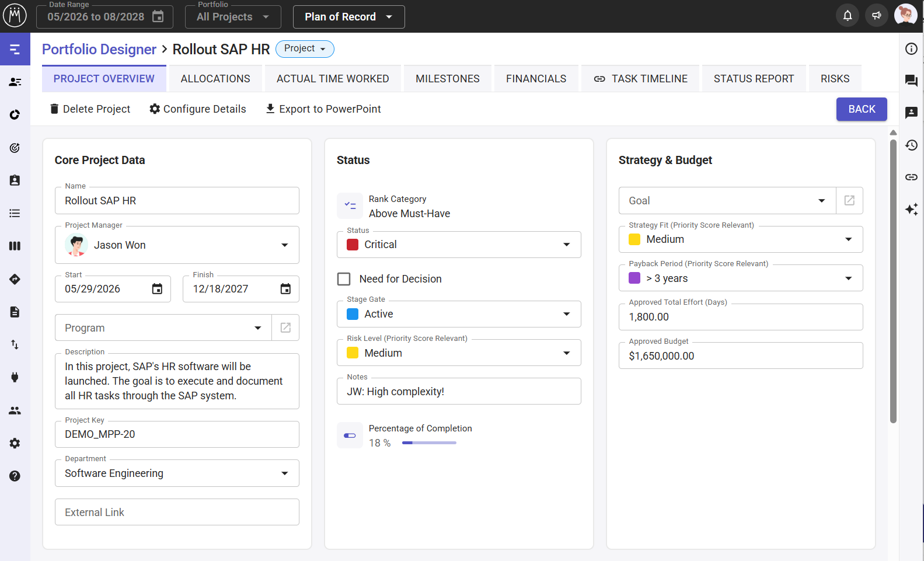The image size is (924, 561).
Task: Open the Portfolio Designer breadcrumb link
Action: 99,49
